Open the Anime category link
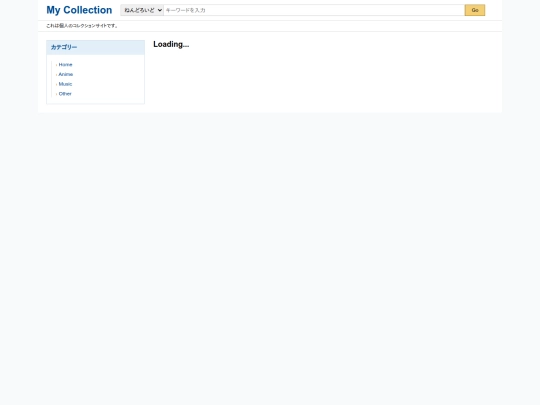 [x=65, y=74]
